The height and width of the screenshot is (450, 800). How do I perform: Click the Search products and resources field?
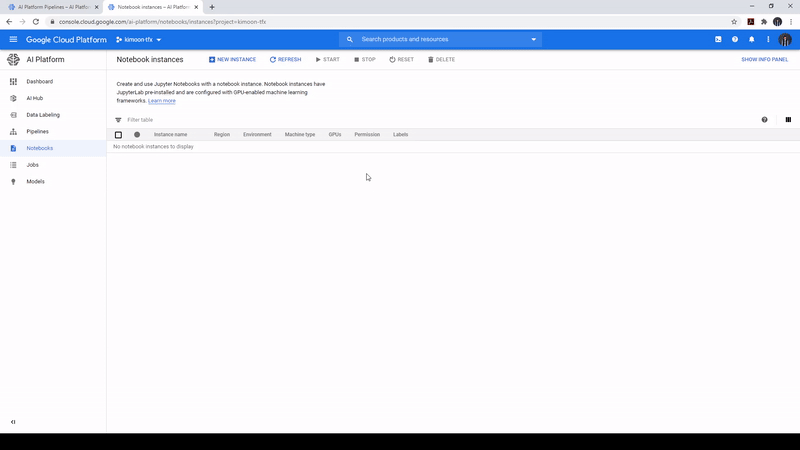(x=441, y=39)
